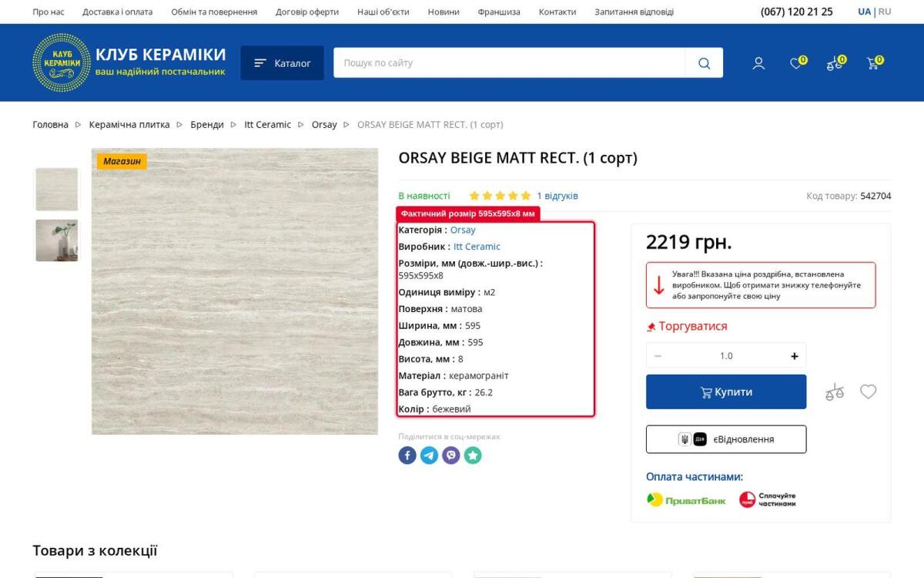Click the Колір бежевий spec row

click(434, 408)
